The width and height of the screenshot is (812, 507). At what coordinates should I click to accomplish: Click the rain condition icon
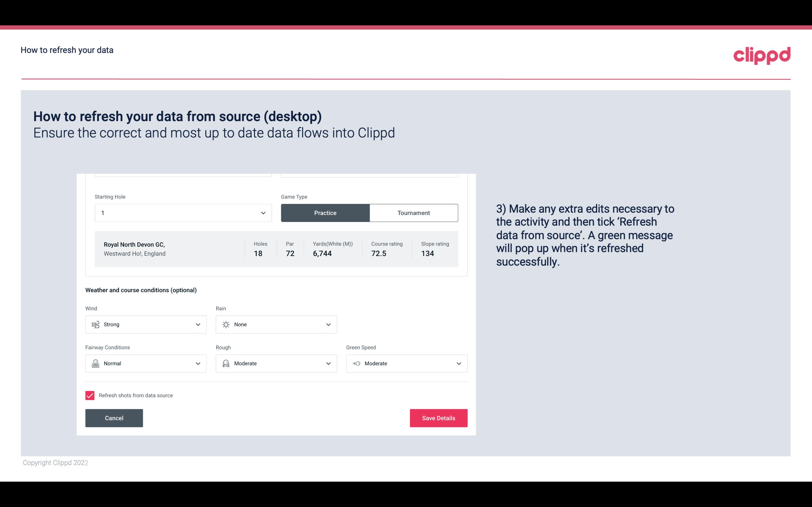point(226,324)
